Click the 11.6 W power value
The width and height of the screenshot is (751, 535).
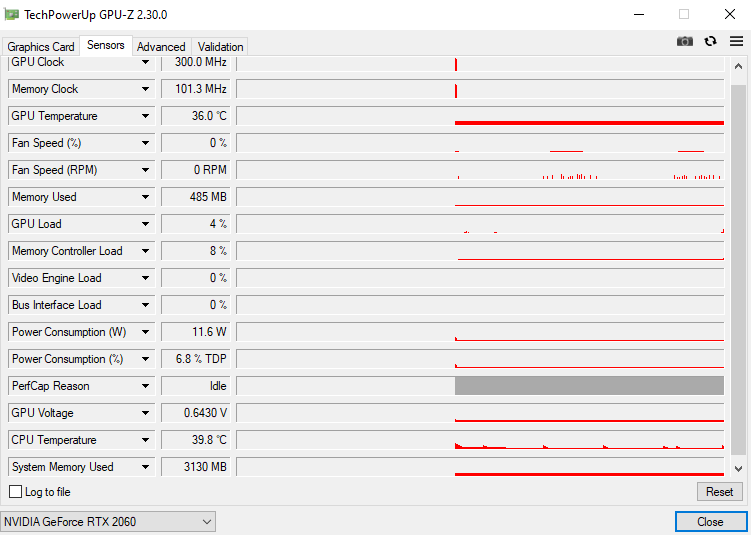pyautogui.click(x=196, y=332)
